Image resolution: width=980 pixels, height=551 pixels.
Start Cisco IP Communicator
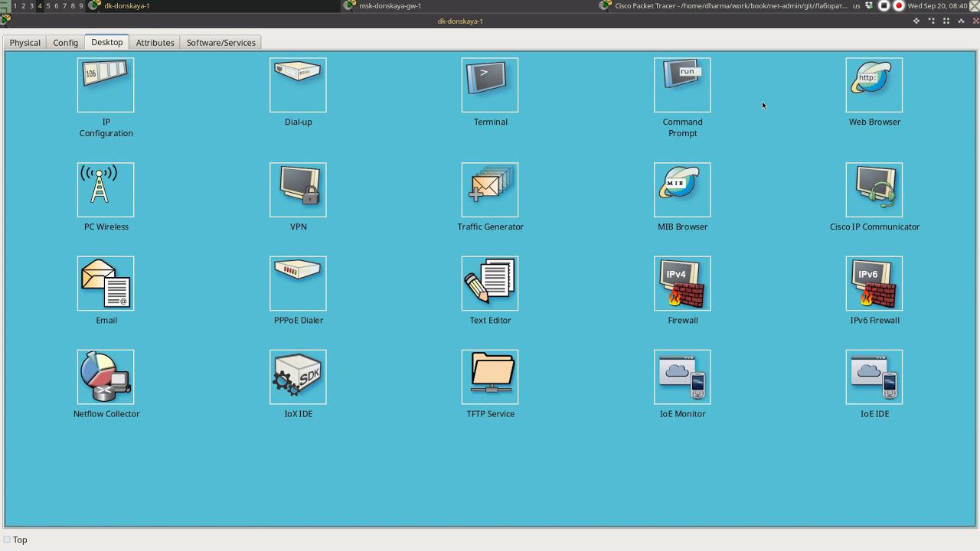(874, 190)
